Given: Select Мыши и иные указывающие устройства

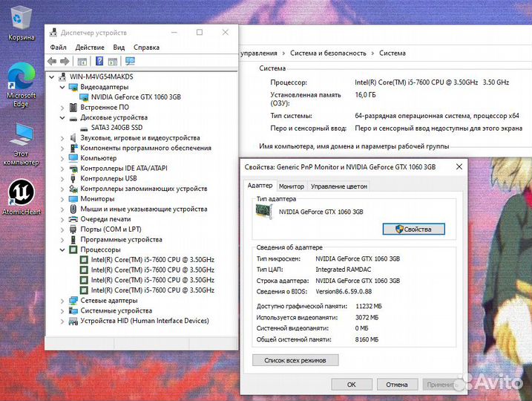Looking at the screenshot, I should point(143,209).
